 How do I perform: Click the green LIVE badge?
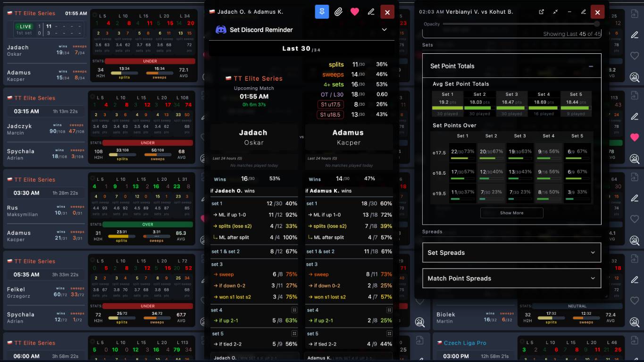(x=24, y=27)
